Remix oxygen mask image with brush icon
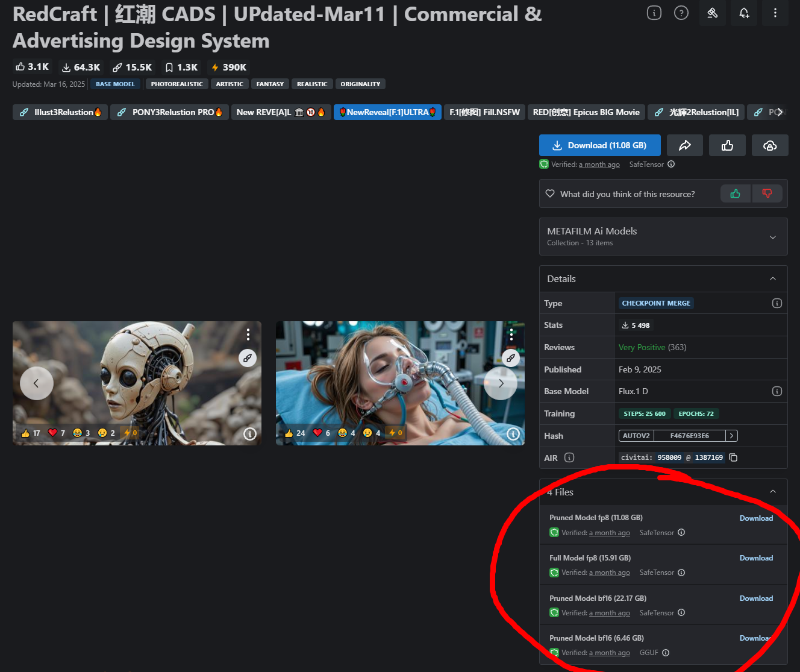This screenshot has width=800, height=672. tap(511, 358)
